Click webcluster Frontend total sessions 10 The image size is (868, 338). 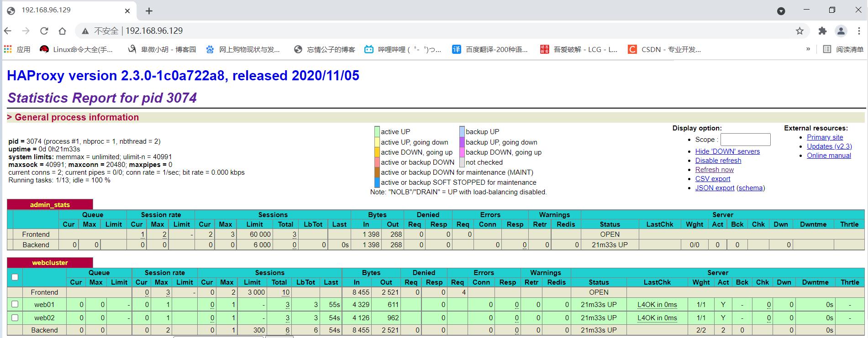[x=285, y=292]
